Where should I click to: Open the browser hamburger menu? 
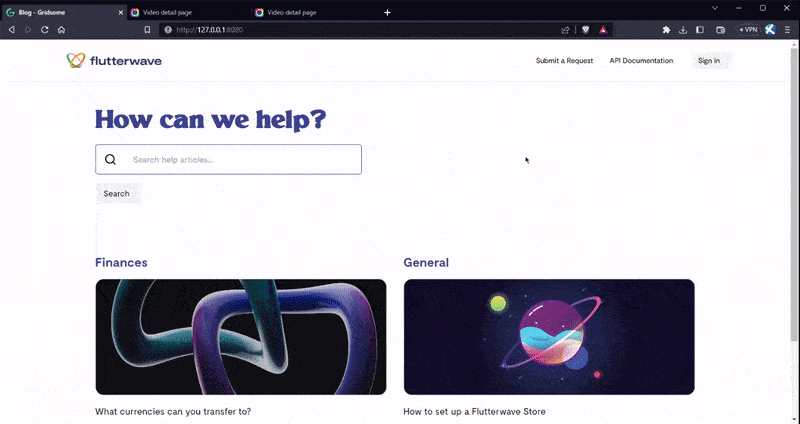[788, 30]
